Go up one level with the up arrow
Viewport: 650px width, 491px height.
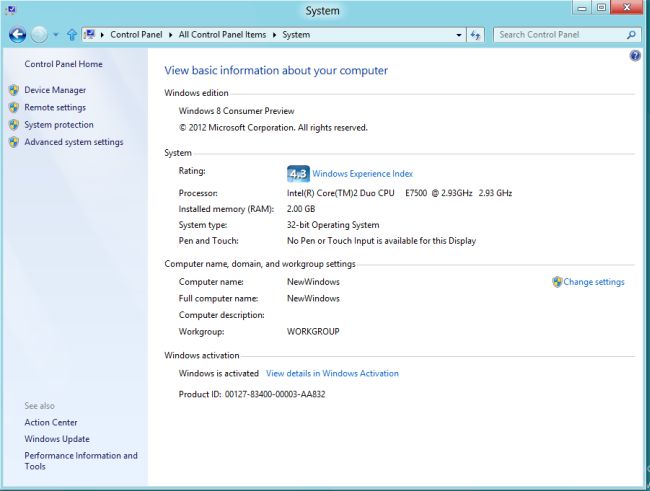(x=72, y=35)
